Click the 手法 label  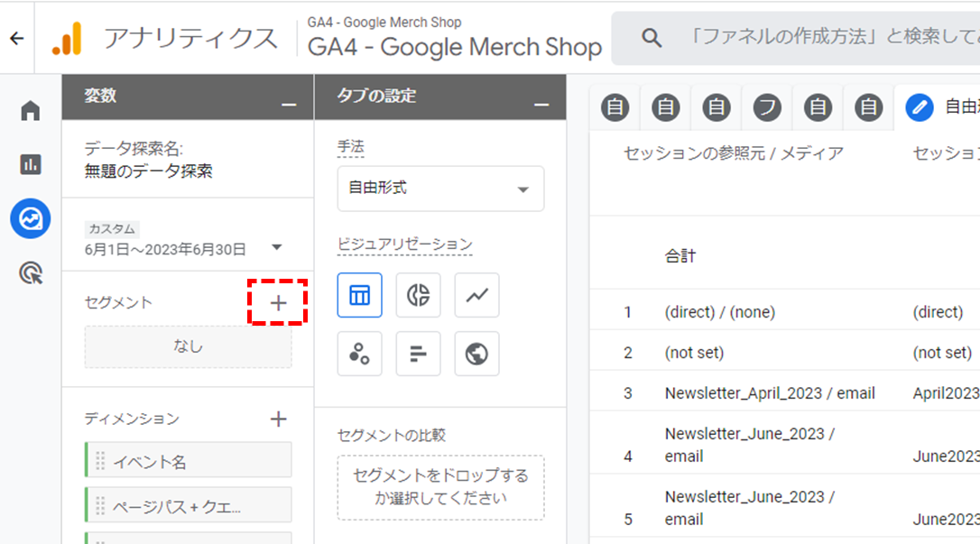click(351, 147)
